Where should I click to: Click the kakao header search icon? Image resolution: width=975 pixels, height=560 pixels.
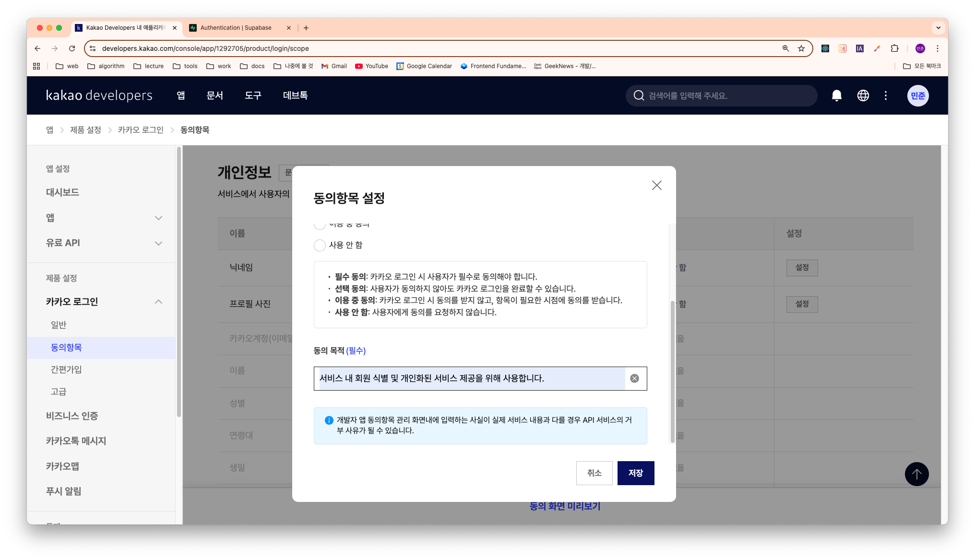click(x=639, y=95)
